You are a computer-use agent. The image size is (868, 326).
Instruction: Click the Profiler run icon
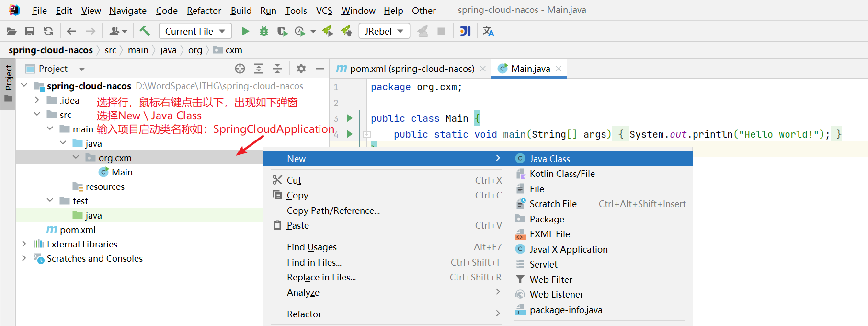[300, 31]
